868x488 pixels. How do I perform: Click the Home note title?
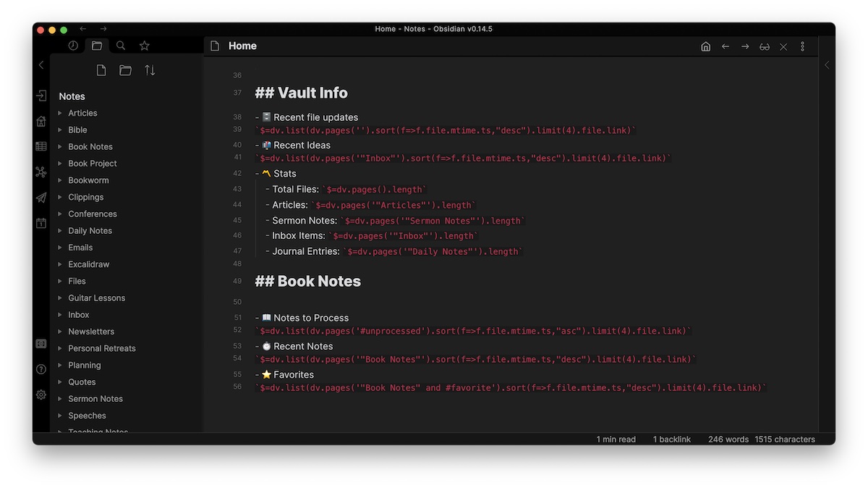point(242,46)
